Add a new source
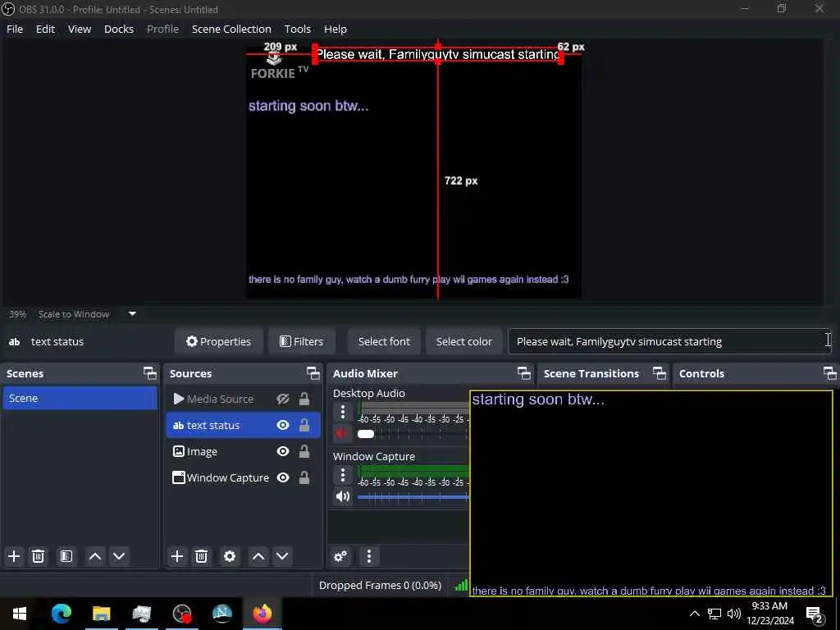Viewport: 840px width, 630px height. [177, 557]
